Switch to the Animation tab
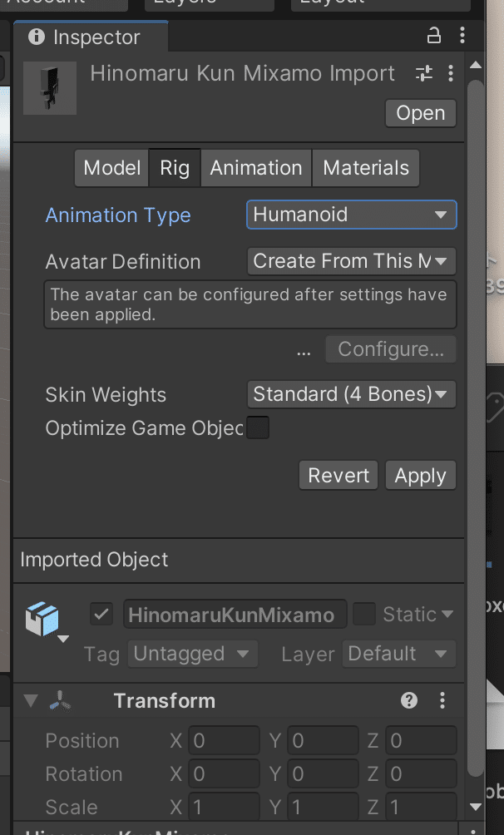504x835 pixels. click(x=256, y=168)
